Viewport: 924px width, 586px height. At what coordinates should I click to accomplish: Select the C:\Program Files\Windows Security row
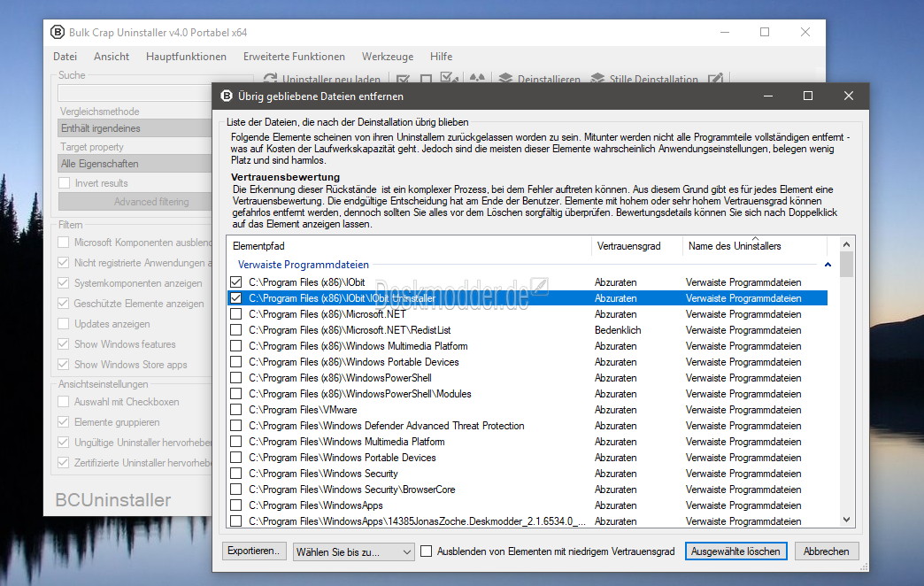click(x=527, y=473)
